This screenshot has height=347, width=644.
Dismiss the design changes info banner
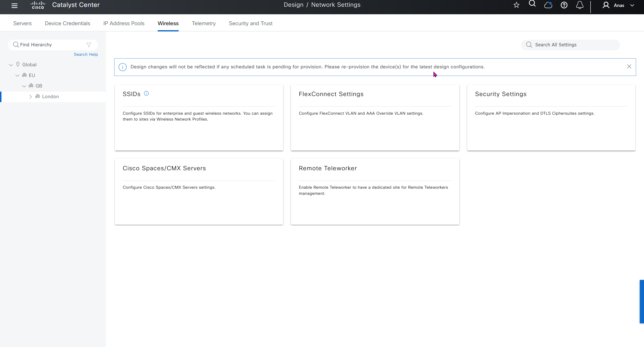(x=629, y=66)
